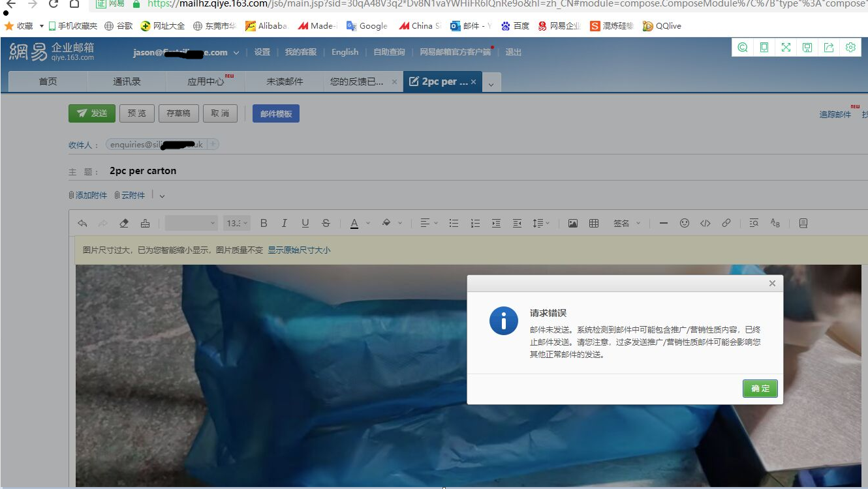
Task: Open the 应用中心 tab
Action: point(206,81)
